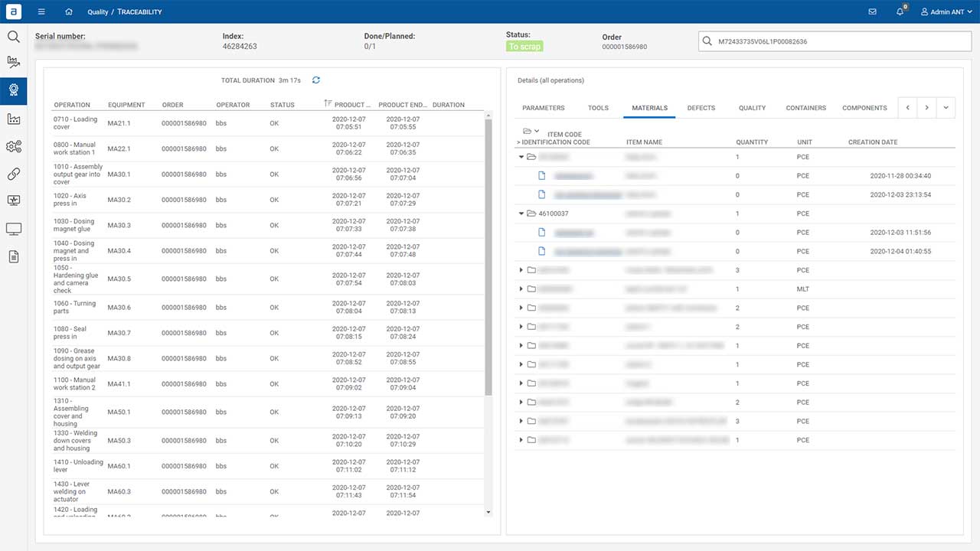
Task: Open the document report sidebar icon
Action: (13, 256)
